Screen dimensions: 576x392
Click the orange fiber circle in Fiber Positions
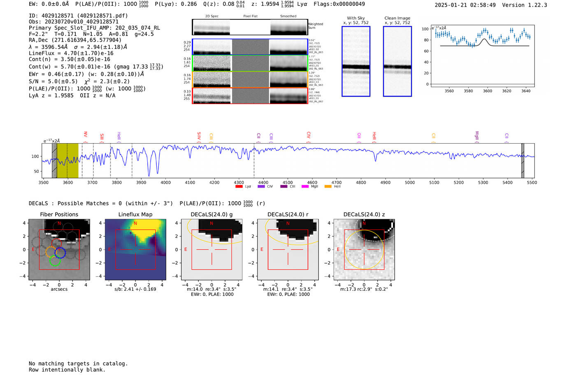pyautogui.click(x=51, y=252)
